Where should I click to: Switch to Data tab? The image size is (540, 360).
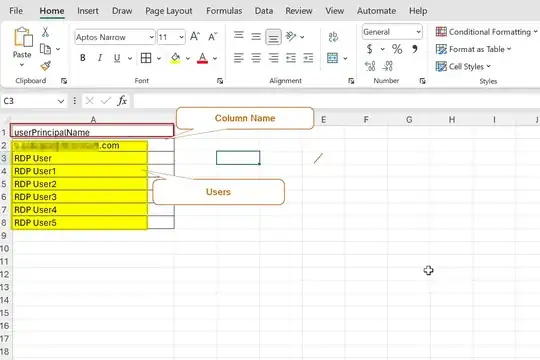click(264, 11)
